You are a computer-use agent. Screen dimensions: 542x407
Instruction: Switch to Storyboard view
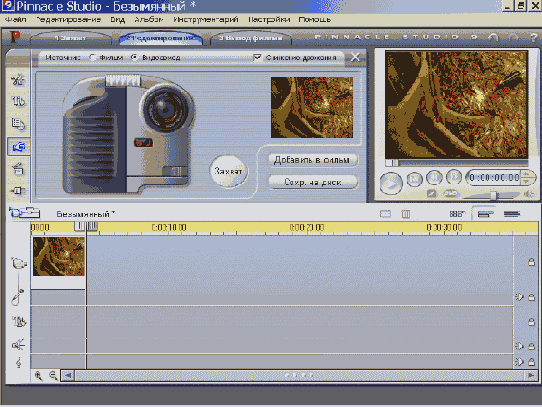(457, 214)
